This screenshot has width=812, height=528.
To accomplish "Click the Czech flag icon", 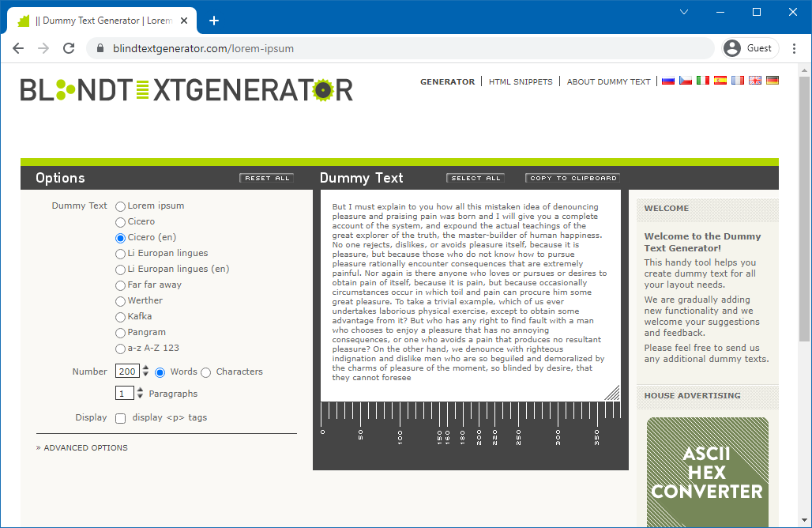I will [x=686, y=81].
